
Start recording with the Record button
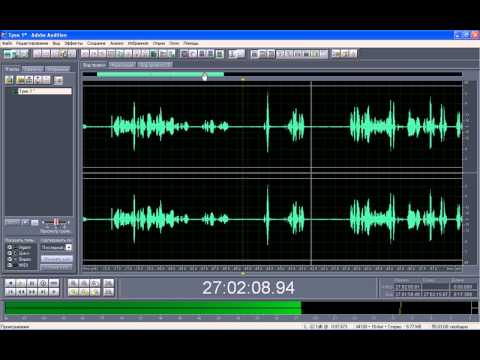54,292
